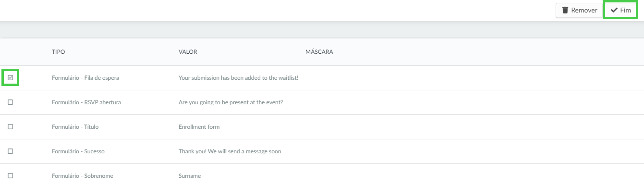Click the TIPO column header
The image size is (644, 186).
click(59, 52)
